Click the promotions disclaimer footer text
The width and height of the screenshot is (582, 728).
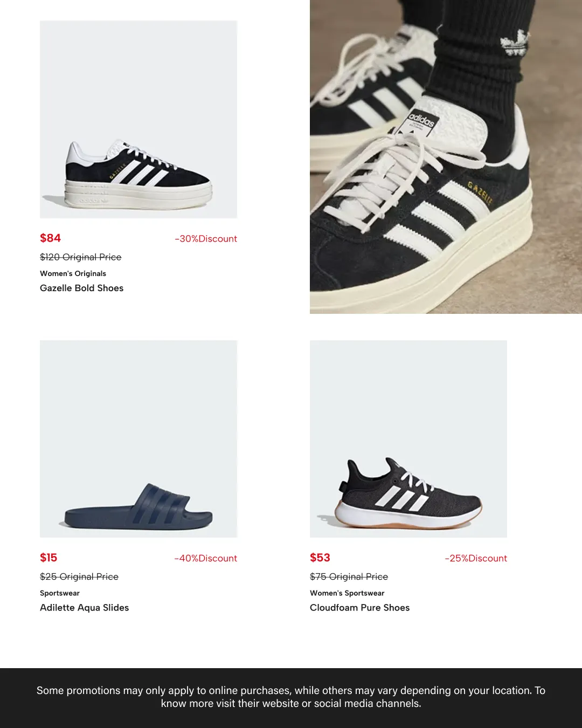pyautogui.click(x=291, y=697)
